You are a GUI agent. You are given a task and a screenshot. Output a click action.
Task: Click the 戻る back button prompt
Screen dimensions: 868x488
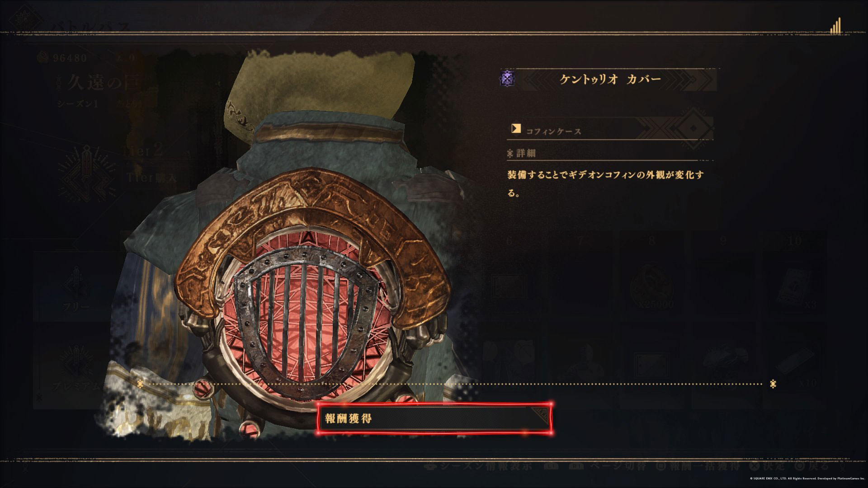[812, 466]
